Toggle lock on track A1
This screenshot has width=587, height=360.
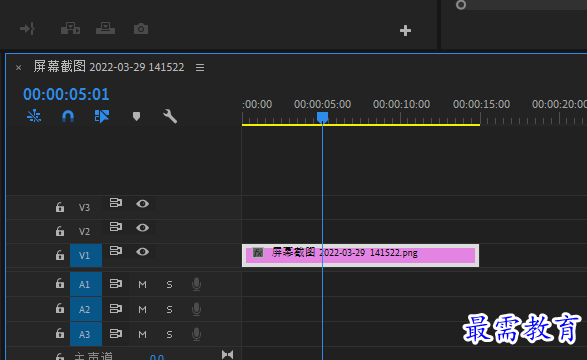(x=60, y=283)
